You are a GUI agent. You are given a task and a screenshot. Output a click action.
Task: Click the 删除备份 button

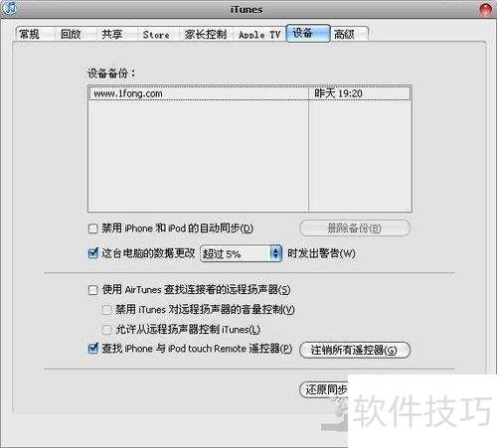[355, 228]
